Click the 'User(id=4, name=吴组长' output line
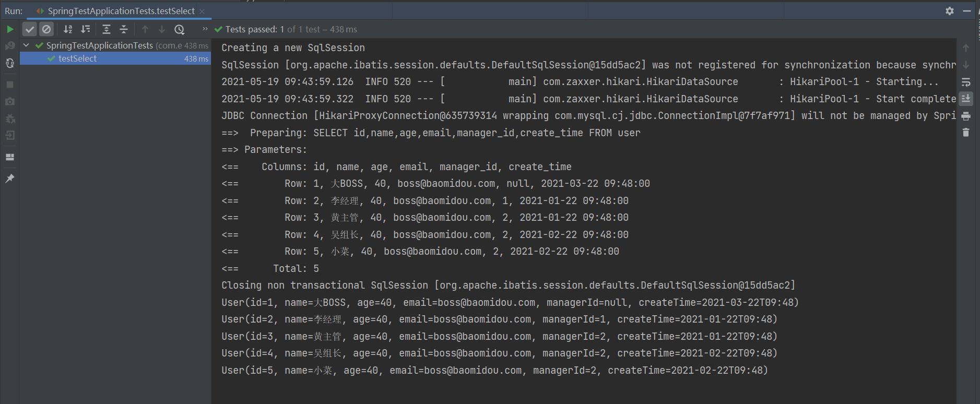This screenshot has width=980, height=404. click(x=500, y=353)
